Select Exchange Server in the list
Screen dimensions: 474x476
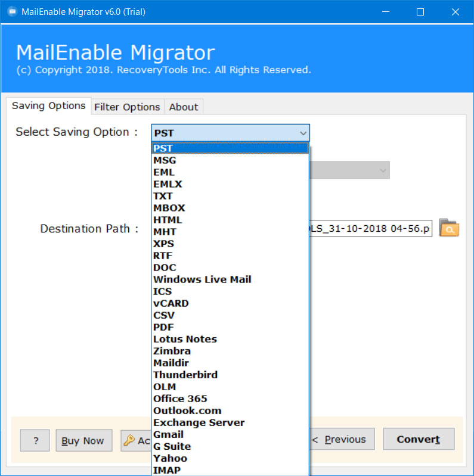click(x=230, y=422)
